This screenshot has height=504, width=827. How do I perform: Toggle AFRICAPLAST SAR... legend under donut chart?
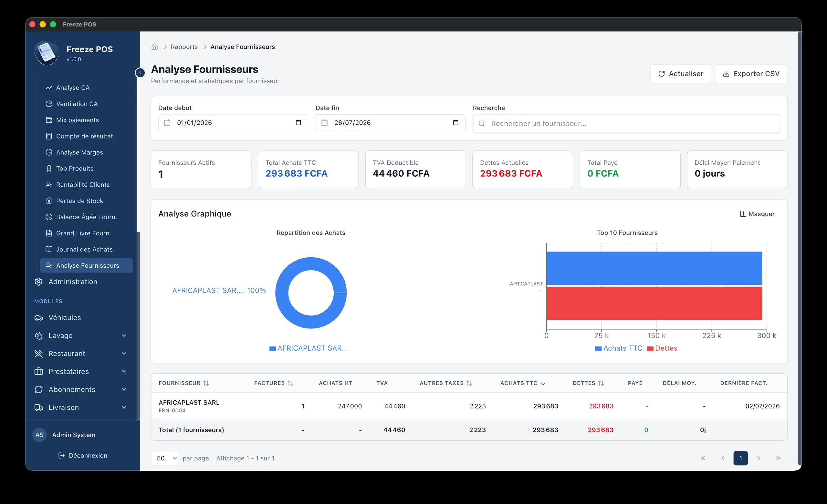[x=309, y=348]
